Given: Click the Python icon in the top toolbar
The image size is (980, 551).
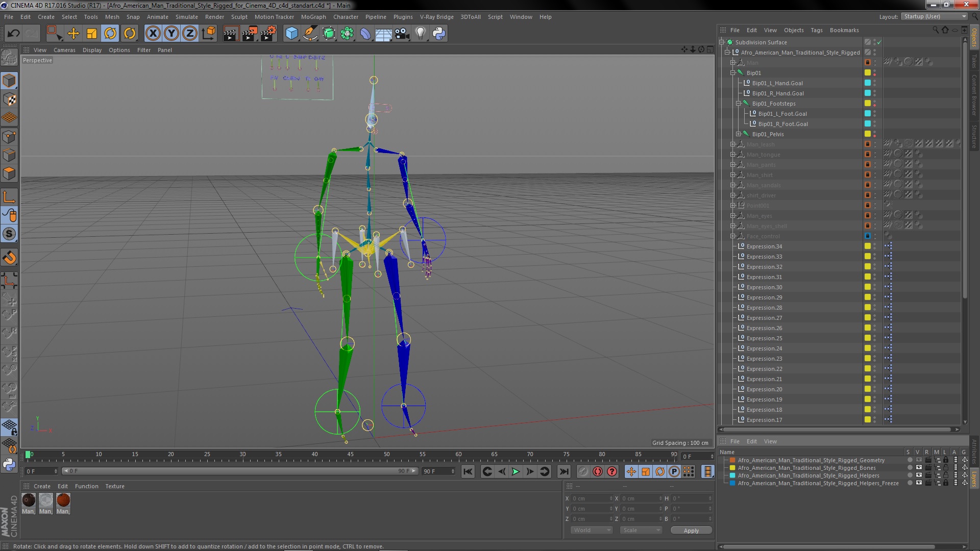Looking at the screenshot, I should pyautogui.click(x=439, y=34).
